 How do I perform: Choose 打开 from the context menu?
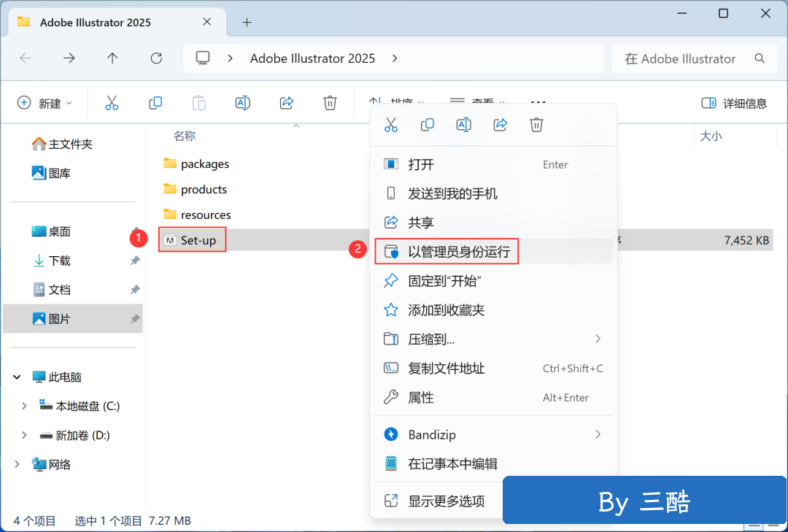[x=493, y=164]
